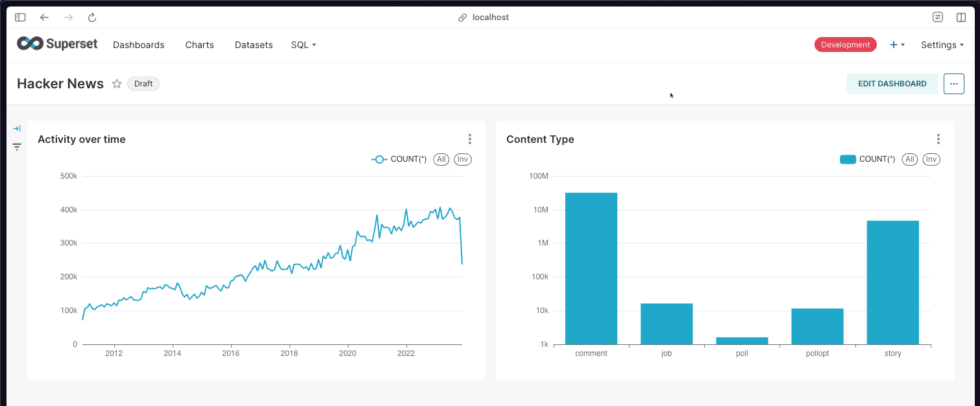Expand the Settings dropdown
Image resolution: width=980 pixels, height=406 pixels.
(x=942, y=45)
